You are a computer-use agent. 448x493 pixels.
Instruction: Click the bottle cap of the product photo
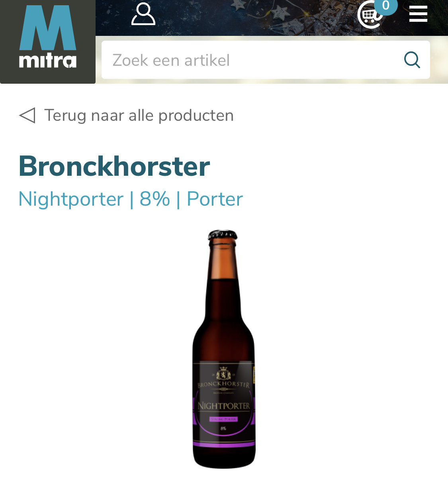click(x=223, y=235)
